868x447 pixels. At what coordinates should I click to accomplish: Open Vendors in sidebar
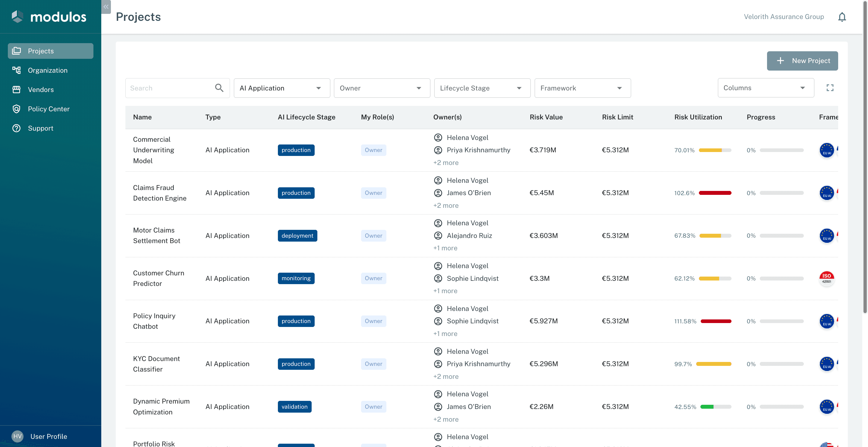pos(51,89)
